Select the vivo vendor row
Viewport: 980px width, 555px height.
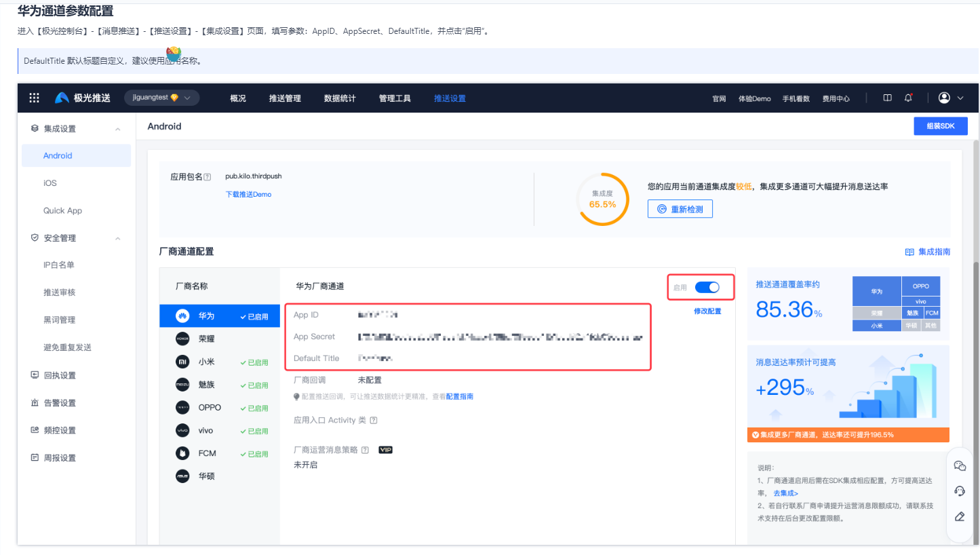220,431
